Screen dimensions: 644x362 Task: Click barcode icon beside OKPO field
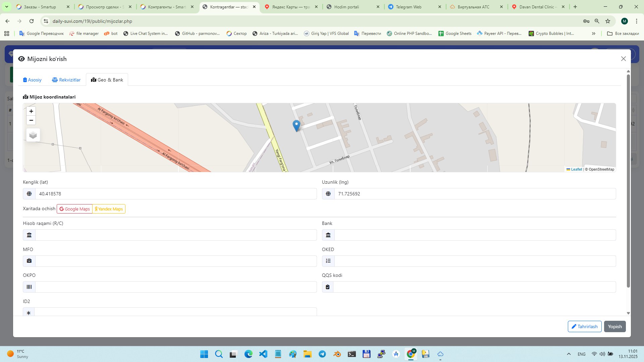(x=29, y=287)
